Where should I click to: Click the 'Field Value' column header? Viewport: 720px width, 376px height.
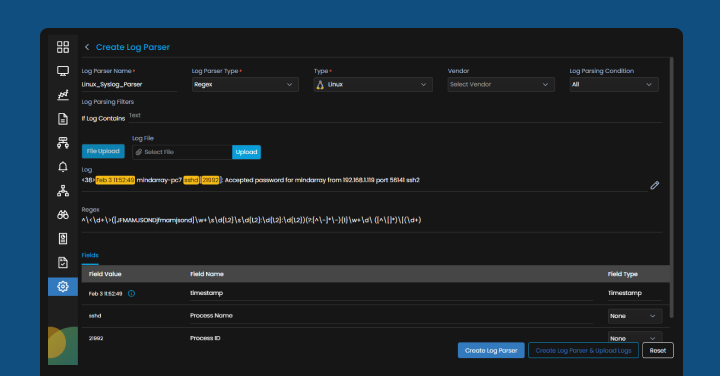[x=105, y=274]
